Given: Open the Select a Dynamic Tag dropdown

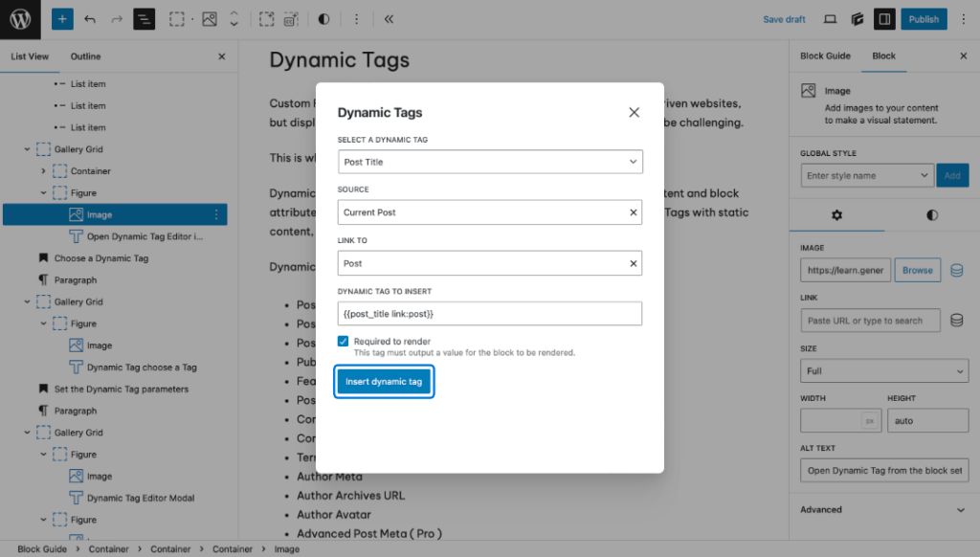Looking at the screenshot, I should 490,162.
